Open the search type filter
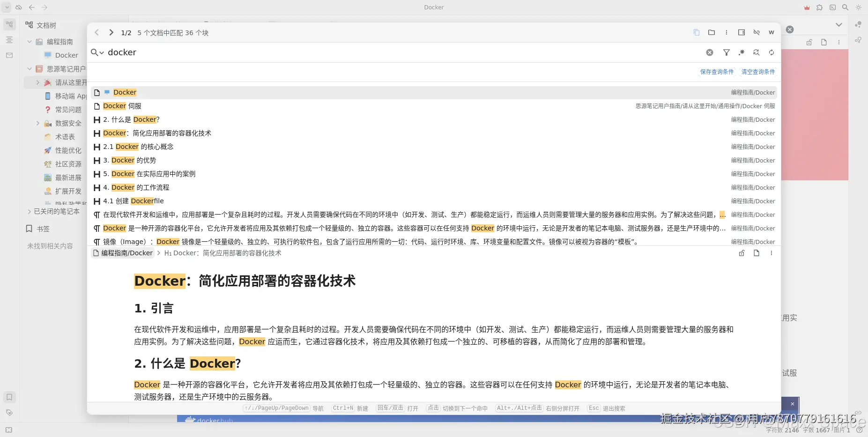 tap(727, 52)
